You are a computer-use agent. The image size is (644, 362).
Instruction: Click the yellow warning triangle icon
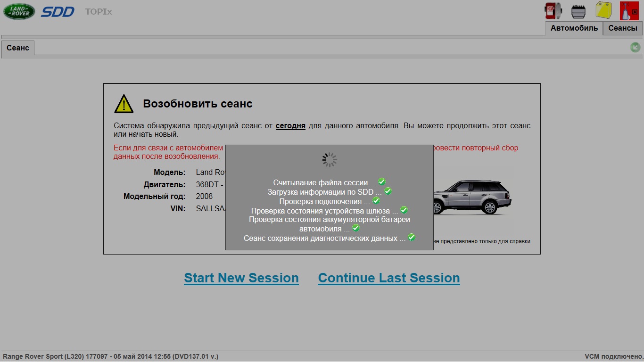(x=124, y=104)
